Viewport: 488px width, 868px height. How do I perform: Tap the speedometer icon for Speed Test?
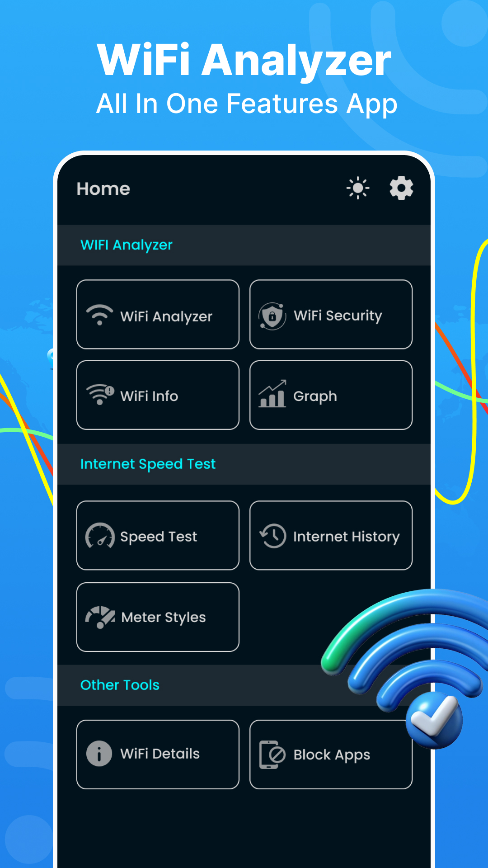pyautogui.click(x=100, y=536)
